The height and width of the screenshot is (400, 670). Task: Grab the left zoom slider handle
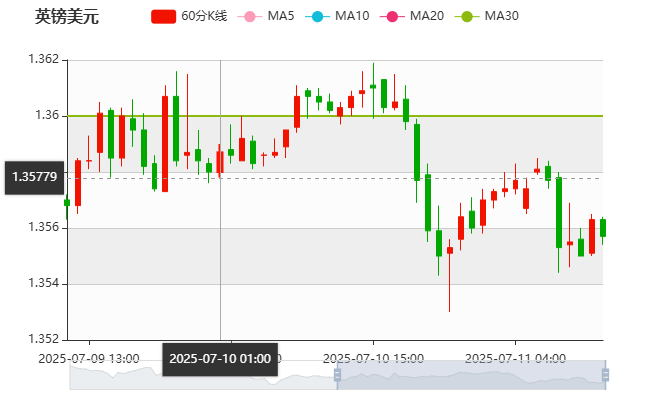point(337,375)
